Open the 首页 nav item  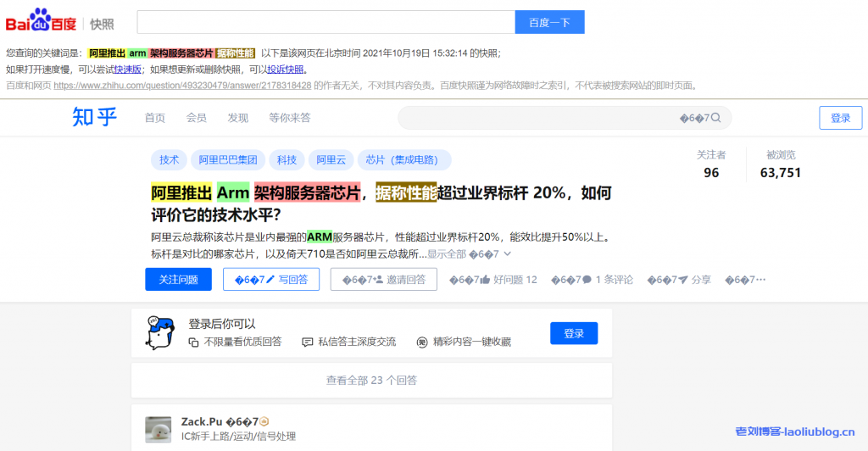[155, 118]
